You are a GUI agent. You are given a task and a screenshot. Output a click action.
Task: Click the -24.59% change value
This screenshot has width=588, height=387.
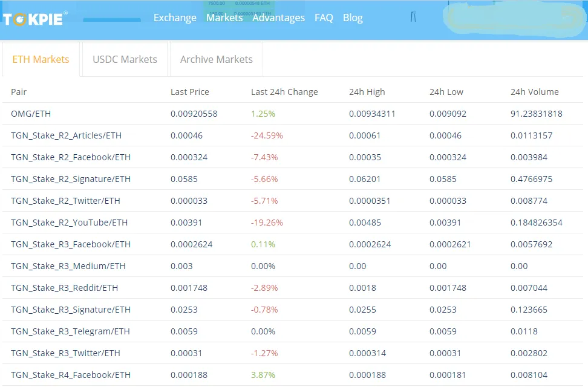[x=267, y=135]
